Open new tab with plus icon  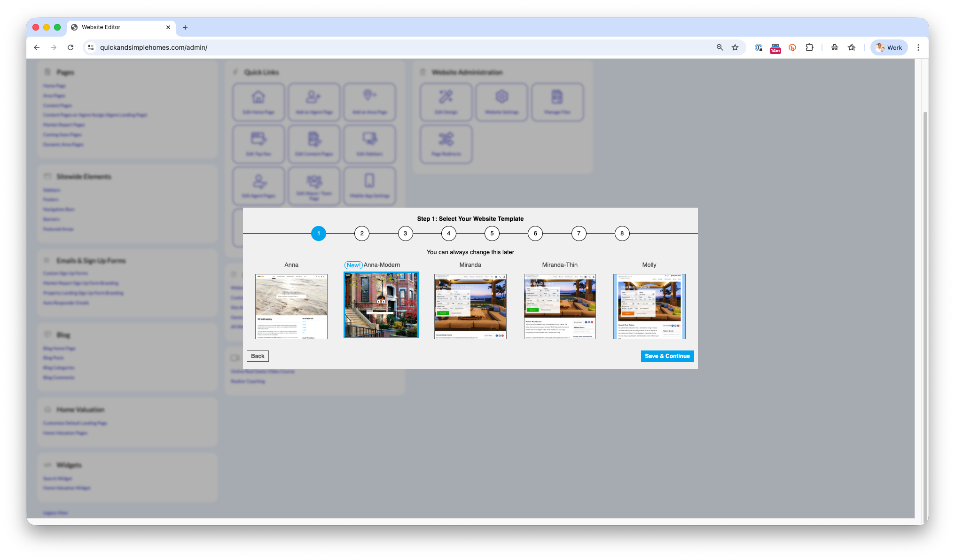click(185, 27)
